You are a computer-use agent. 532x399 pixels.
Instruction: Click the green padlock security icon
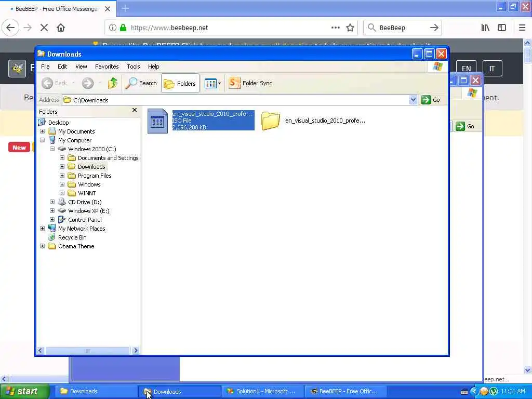coord(123,28)
